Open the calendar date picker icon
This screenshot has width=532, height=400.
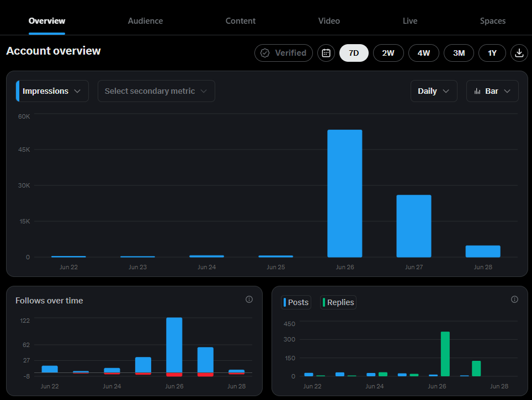click(326, 53)
